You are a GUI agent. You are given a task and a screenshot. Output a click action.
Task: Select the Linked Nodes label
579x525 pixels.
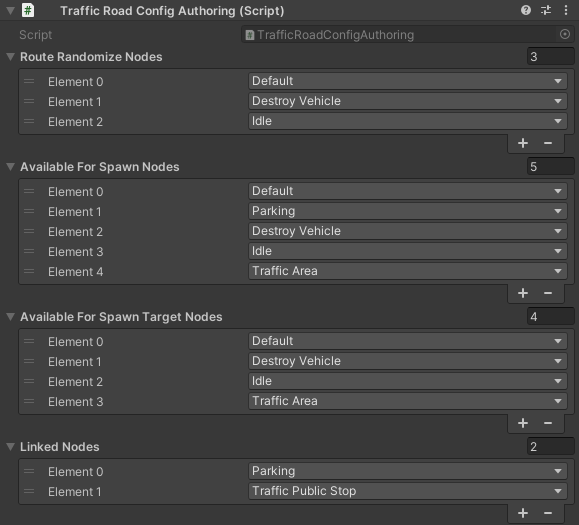tap(59, 447)
